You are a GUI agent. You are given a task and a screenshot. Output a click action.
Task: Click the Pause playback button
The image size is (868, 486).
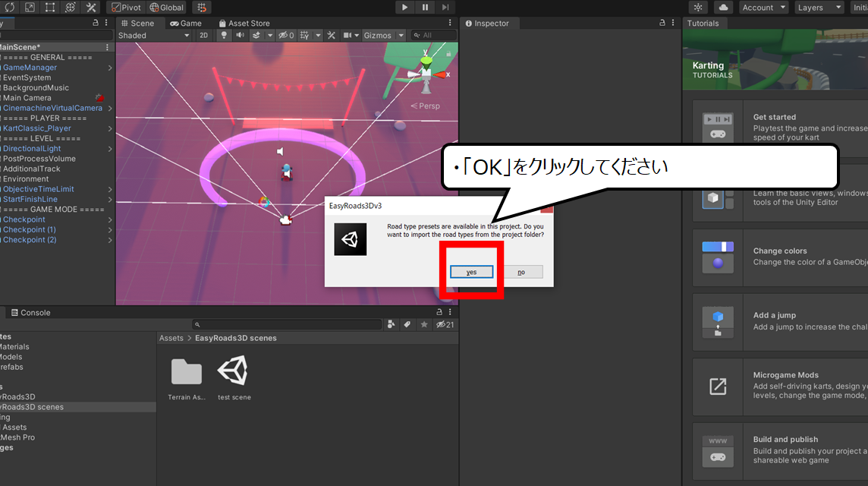pos(425,7)
